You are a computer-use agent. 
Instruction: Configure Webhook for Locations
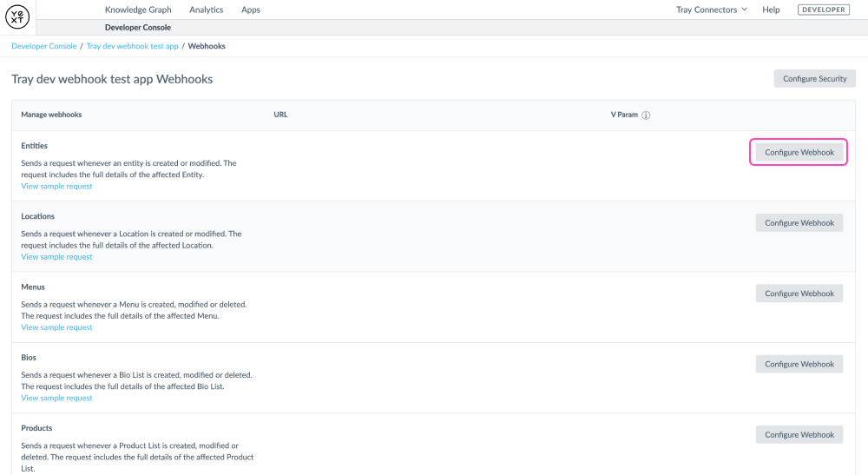coord(799,223)
